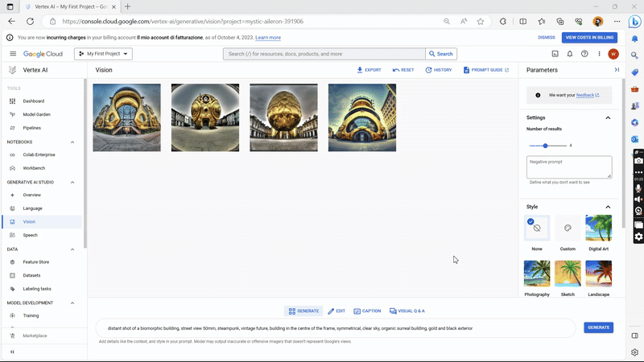
Task: Select the None style option
Action: click(537, 228)
